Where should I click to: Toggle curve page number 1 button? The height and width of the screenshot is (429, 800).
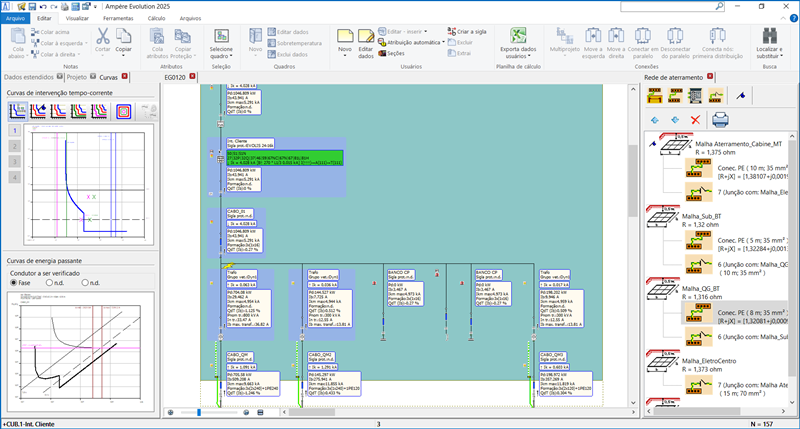click(15, 131)
